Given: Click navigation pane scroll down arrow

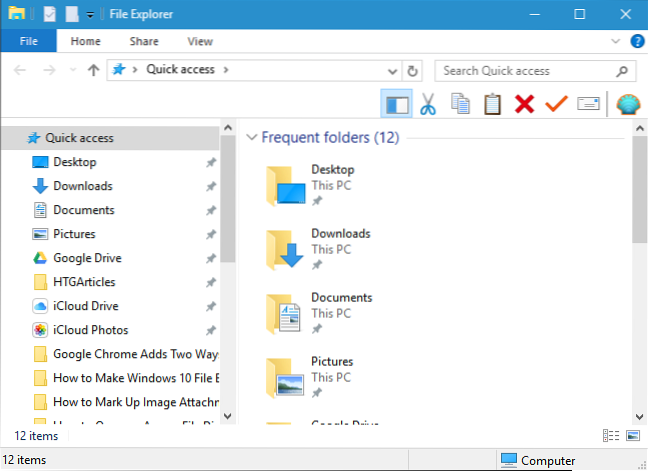Looking at the screenshot, I should 228,416.
